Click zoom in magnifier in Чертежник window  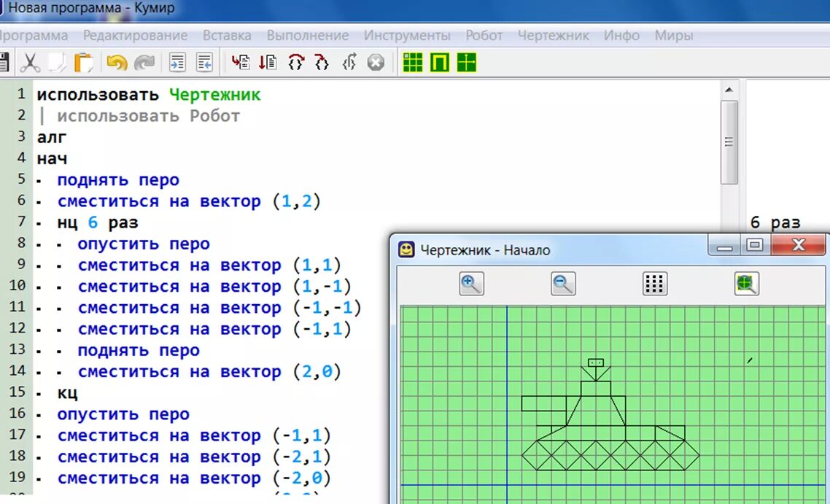[471, 284]
